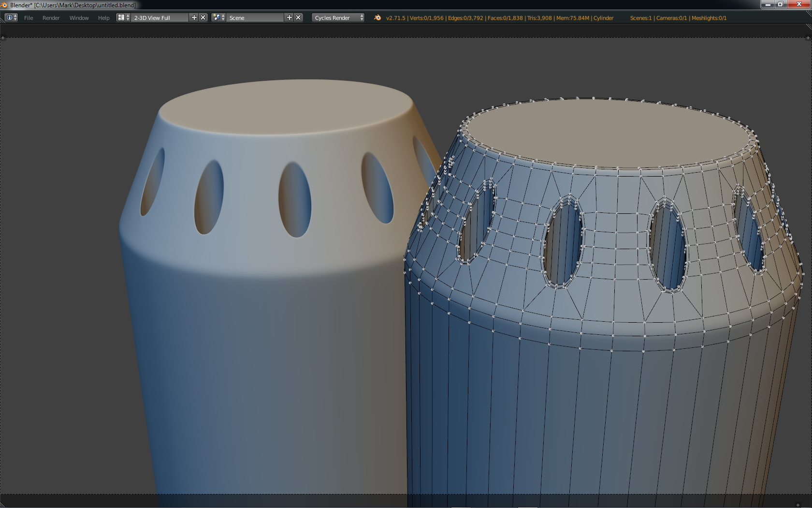The height and width of the screenshot is (508, 812).
Task: Open the Help menu
Action: point(103,18)
